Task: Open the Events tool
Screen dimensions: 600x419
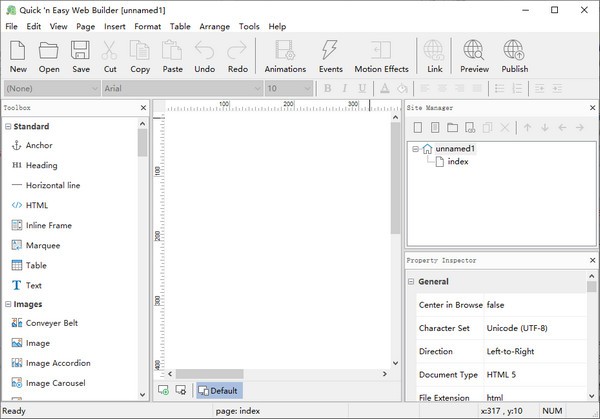Action: 331,55
